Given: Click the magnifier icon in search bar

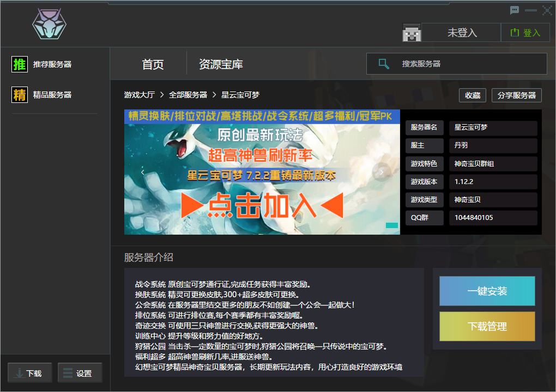Looking at the screenshot, I should click(x=383, y=64).
